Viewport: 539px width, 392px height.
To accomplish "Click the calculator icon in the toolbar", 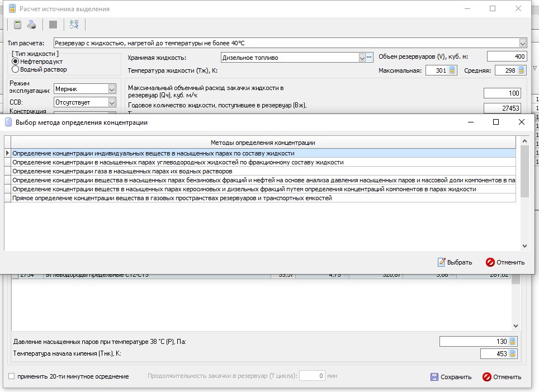I will click(x=17, y=25).
